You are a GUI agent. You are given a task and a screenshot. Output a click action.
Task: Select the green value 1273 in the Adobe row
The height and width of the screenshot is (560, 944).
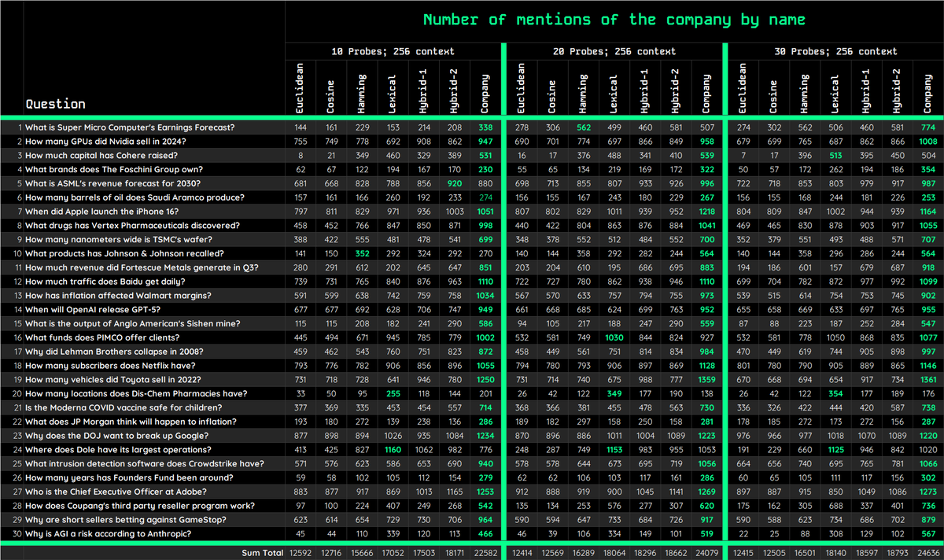927,491
